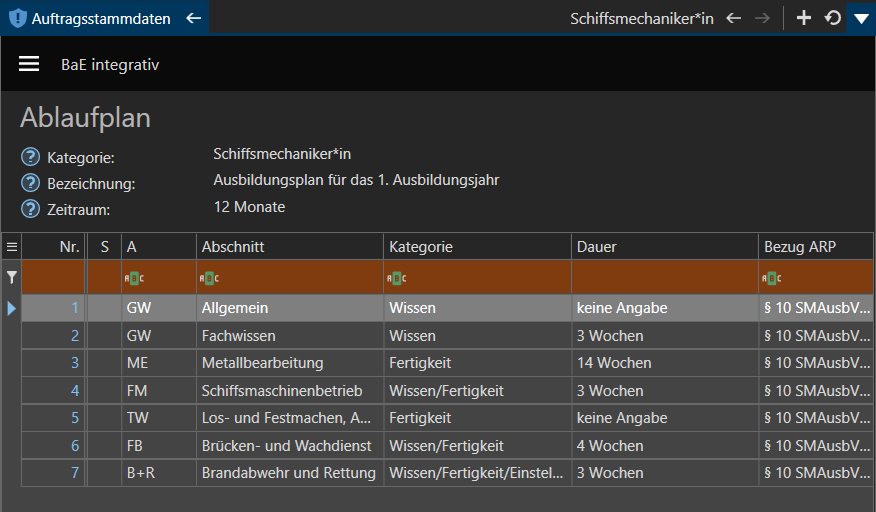Open row number 7 link
876x512 pixels.
coord(74,473)
